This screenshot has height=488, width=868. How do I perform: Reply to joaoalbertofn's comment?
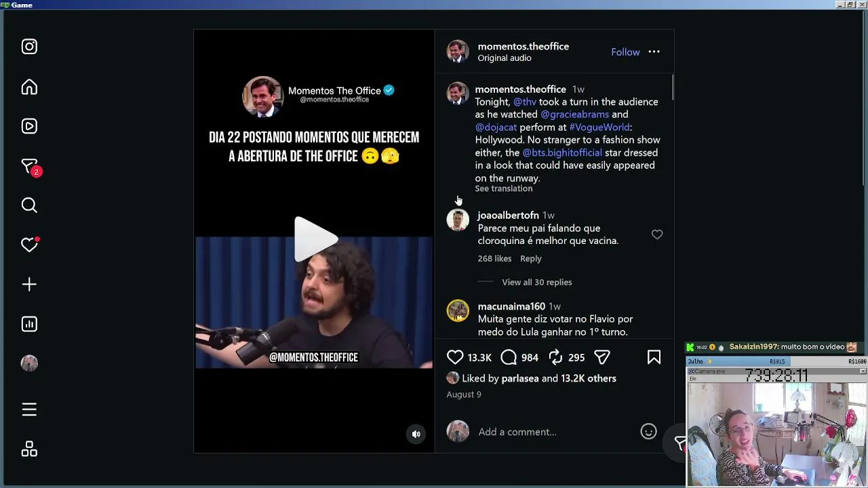point(531,259)
